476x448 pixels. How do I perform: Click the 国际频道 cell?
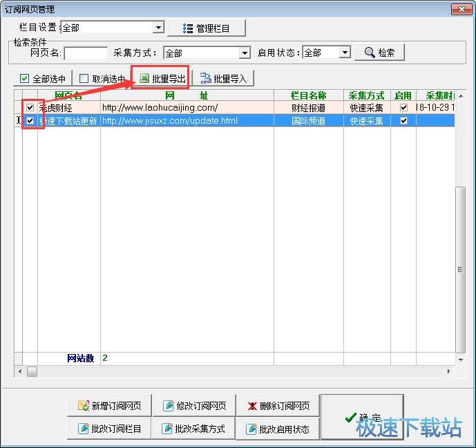(x=309, y=120)
